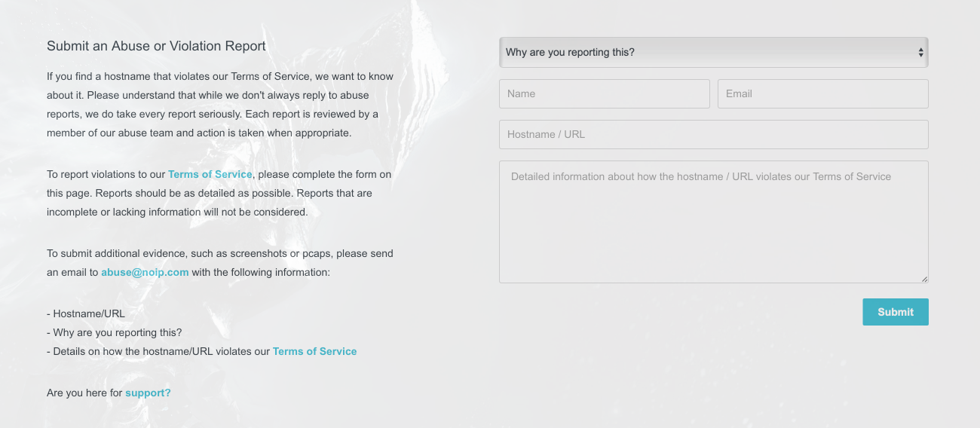Click into the Email input field

coord(822,94)
